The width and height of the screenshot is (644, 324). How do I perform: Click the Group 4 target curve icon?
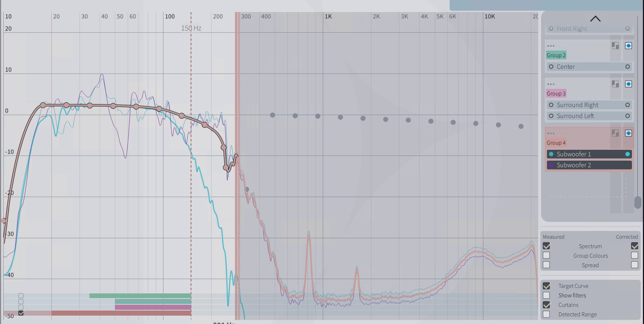tap(628, 133)
